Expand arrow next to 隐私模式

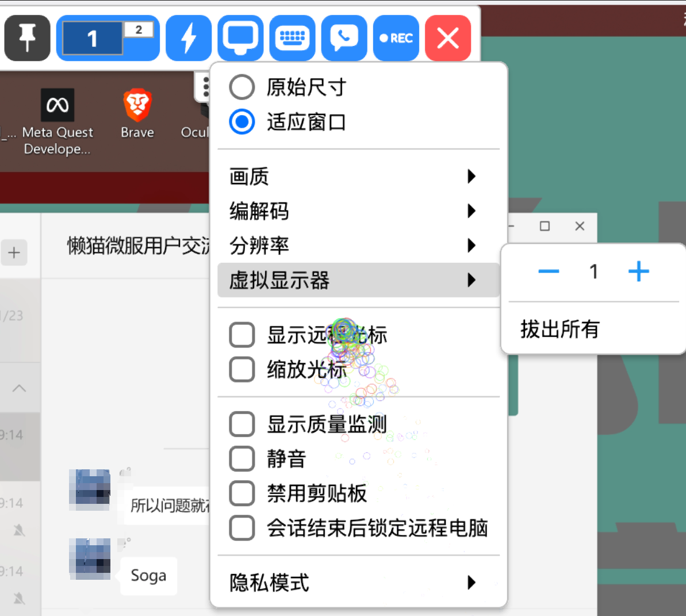(471, 582)
